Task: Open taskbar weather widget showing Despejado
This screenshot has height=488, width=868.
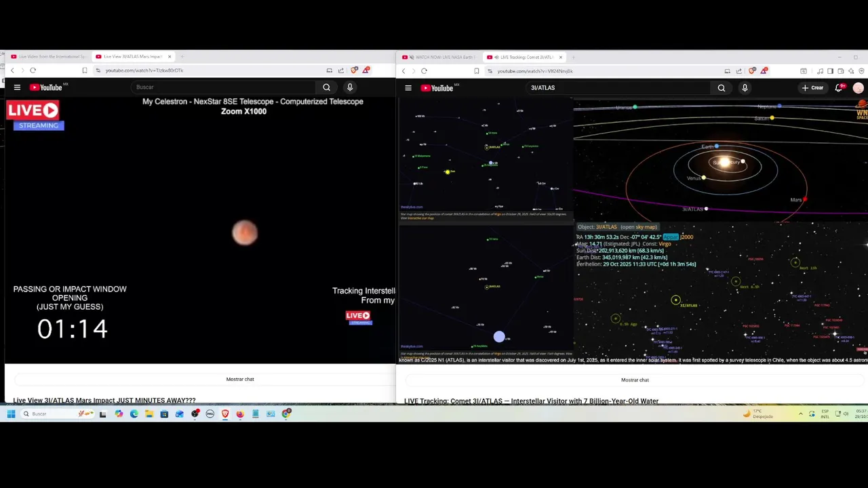Action: [759, 413]
